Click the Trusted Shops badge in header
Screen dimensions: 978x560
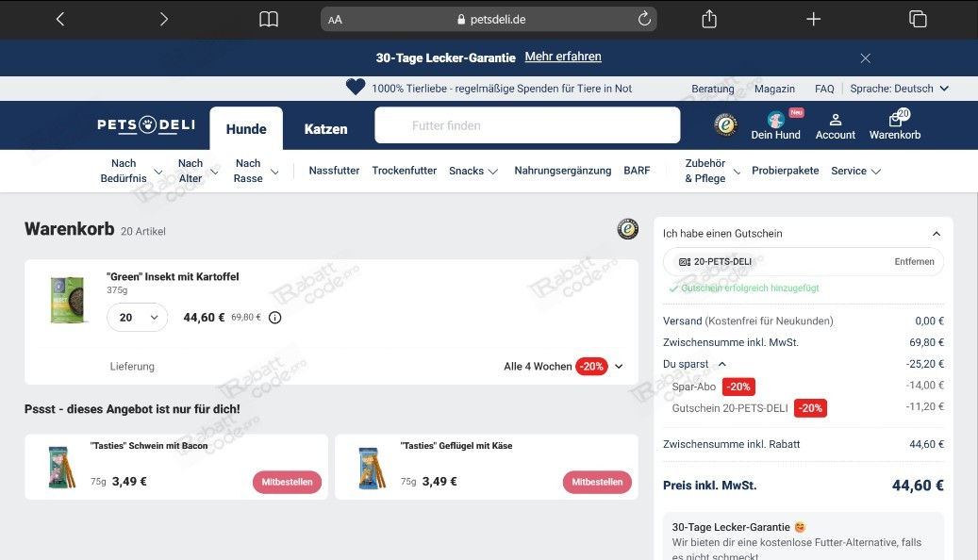click(725, 125)
